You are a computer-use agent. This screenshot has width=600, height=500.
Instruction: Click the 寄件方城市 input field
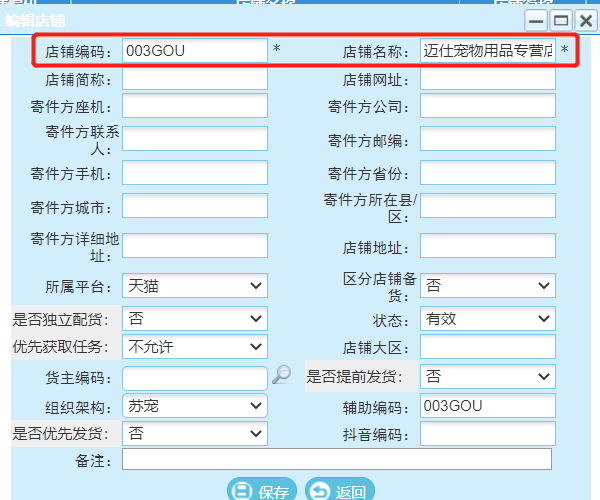pos(195,205)
